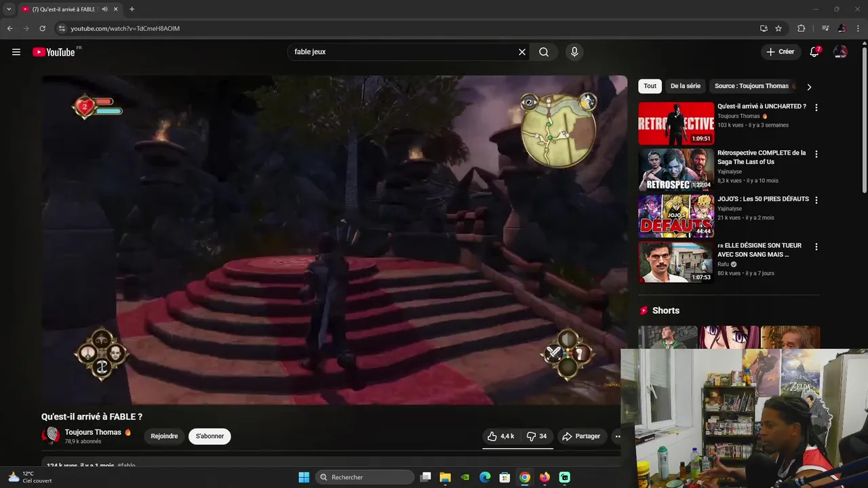Open more options for Last of Us video
The image size is (868, 488).
coord(816,154)
